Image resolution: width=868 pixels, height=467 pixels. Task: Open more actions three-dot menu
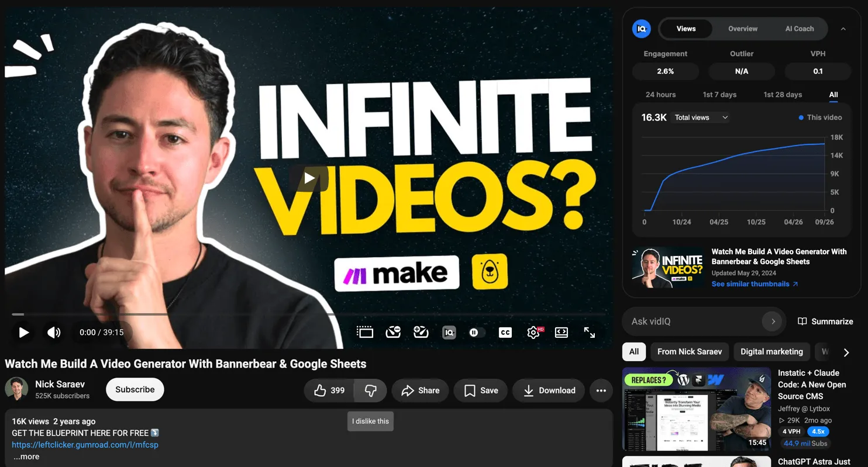click(601, 390)
